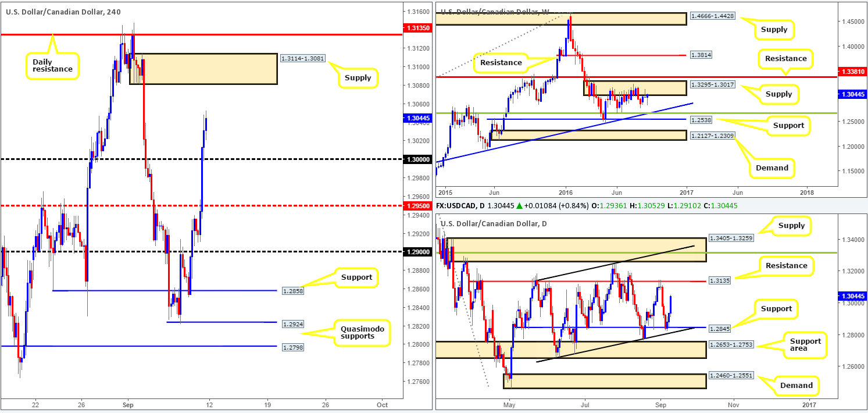Select the 'Support area' callout
Viewport: 868px width, 413px height.
tap(805, 345)
